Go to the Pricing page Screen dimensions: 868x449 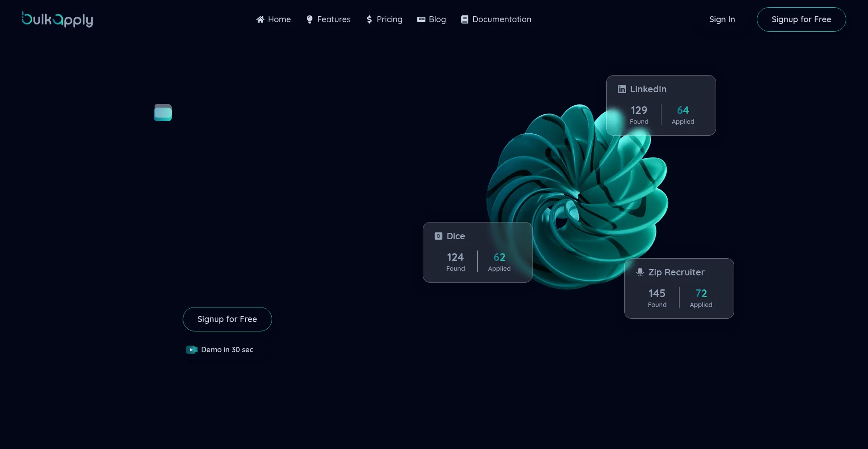click(x=389, y=19)
